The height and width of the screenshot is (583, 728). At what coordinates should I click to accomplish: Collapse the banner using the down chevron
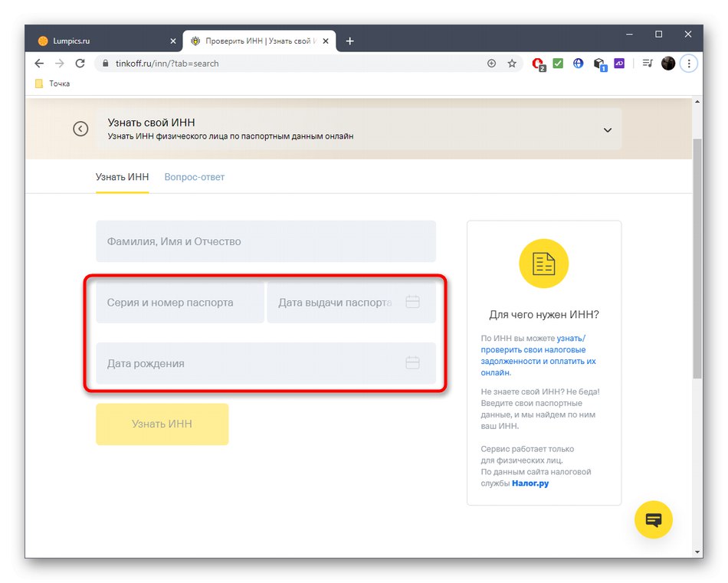click(x=608, y=129)
